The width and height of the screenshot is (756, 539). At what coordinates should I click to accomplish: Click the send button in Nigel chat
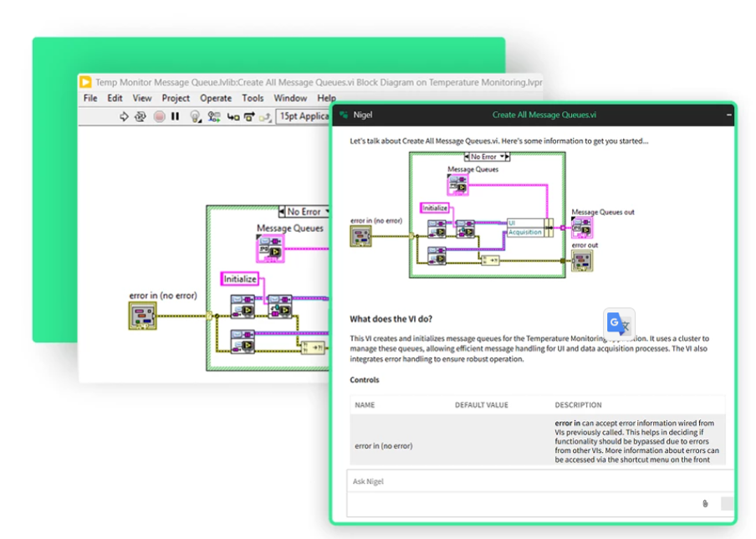point(727,503)
